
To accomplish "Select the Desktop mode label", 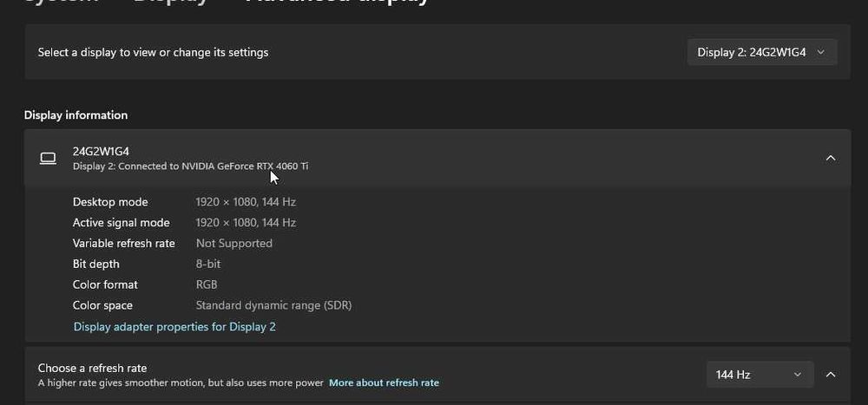I will 110,202.
